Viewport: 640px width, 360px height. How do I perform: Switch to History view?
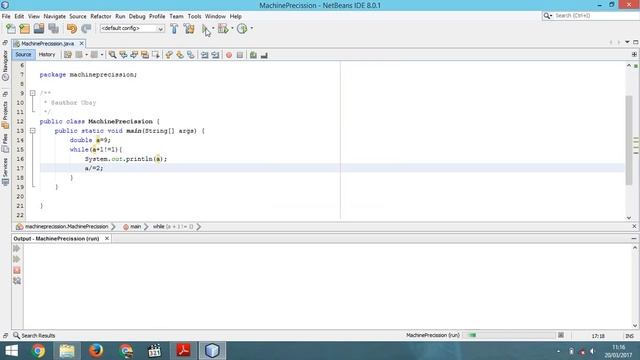[47, 55]
